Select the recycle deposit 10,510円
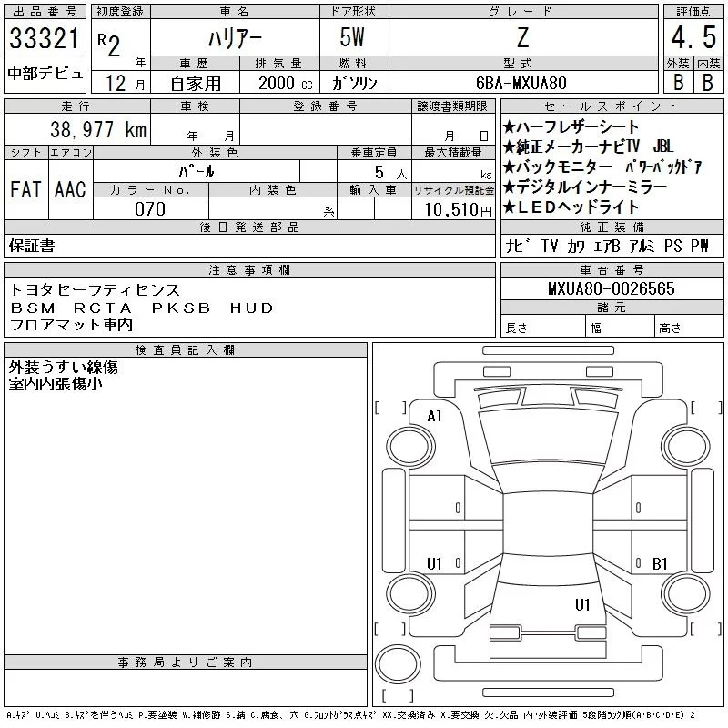Image resolution: width=728 pixels, height=728 pixels. coord(458,210)
